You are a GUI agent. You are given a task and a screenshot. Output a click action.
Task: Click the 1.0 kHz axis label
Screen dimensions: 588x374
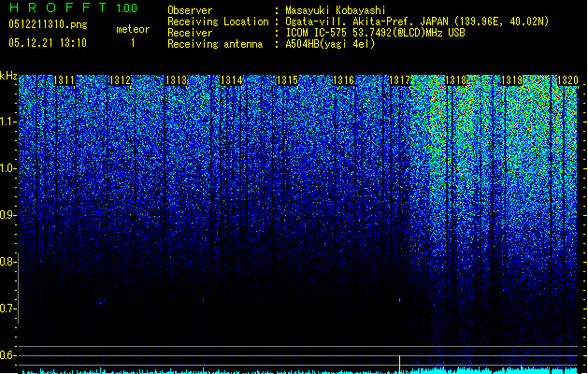coord(7,168)
